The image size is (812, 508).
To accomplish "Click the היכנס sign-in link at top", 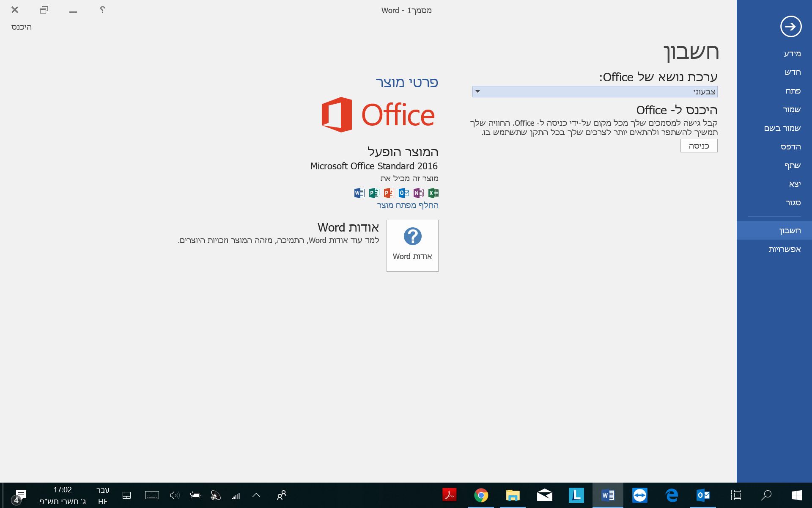I will (x=22, y=27).
